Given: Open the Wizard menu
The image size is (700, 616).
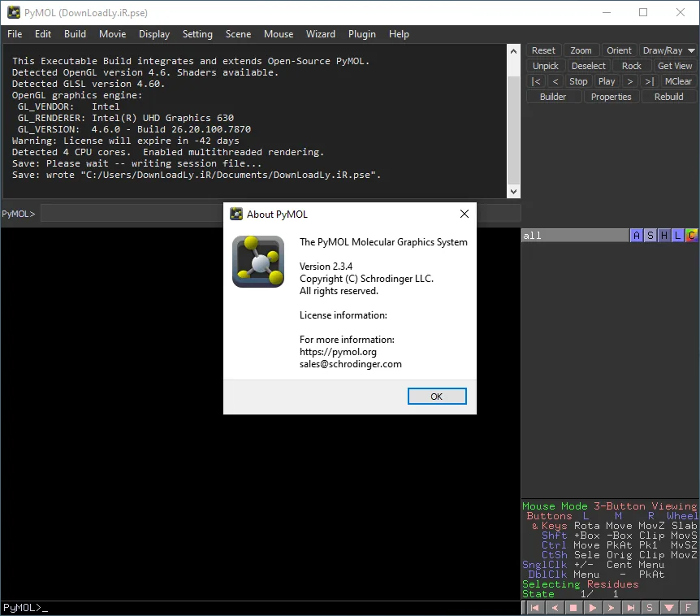Looking at the screenshot, I should 321,34.
